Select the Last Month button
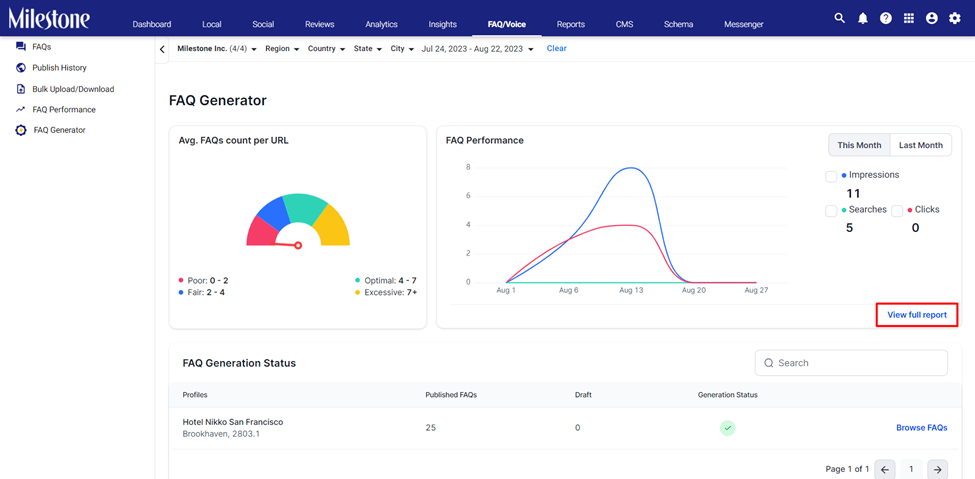 coord(921,145)
